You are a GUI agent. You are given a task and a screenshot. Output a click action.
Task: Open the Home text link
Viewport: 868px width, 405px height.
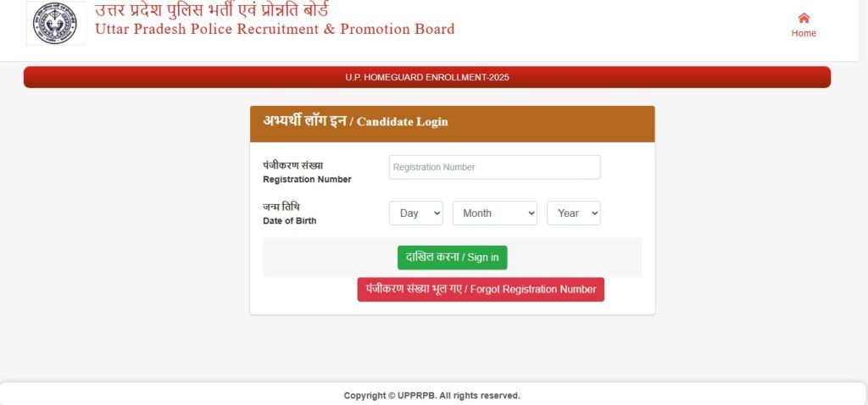[x=804, y=33]
